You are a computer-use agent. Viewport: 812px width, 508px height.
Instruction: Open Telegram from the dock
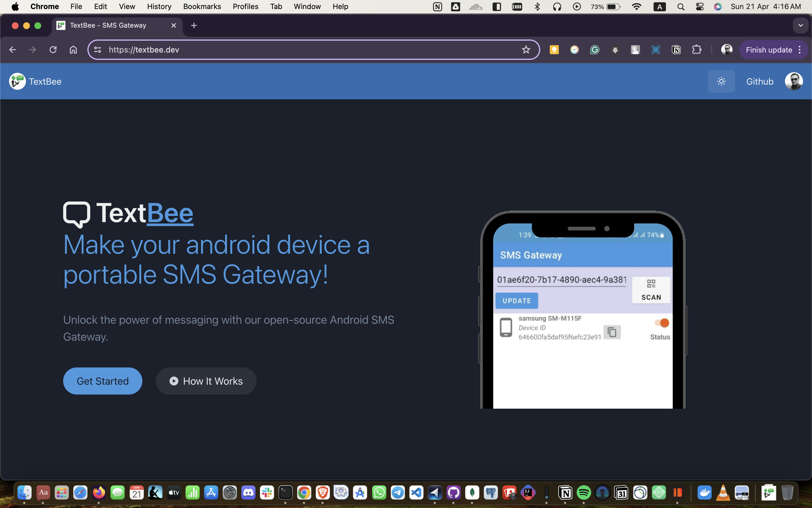[x=398, y=492]
